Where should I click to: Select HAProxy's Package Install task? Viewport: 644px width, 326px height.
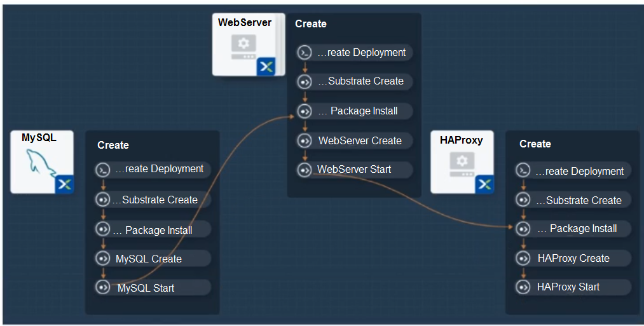(573, 228)
